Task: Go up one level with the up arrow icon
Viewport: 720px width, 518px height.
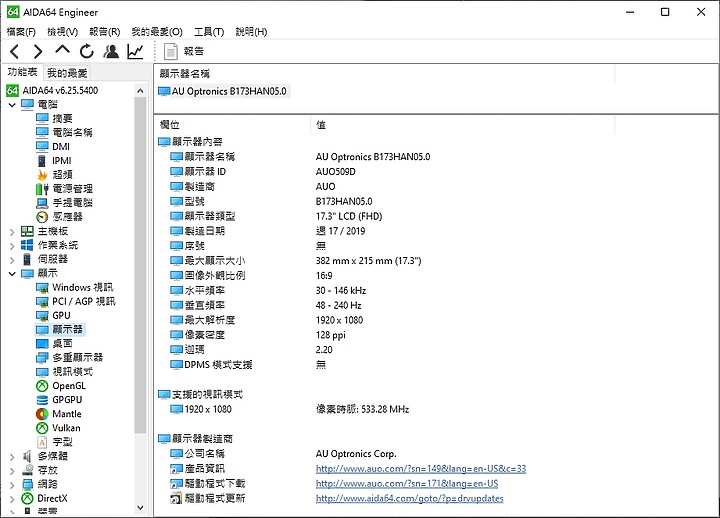Action: point(62,50)
